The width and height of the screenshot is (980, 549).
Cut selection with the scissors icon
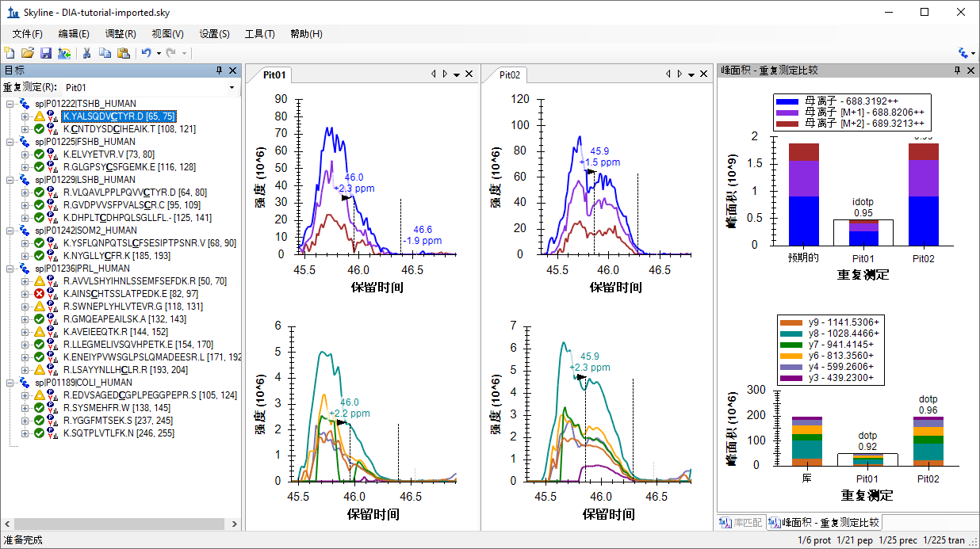click(86, 53)
